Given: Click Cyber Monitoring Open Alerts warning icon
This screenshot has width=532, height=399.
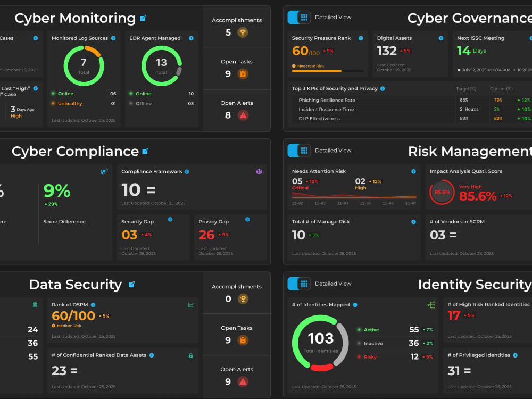Looking at the screenshot, I should (x=243, y=115).
